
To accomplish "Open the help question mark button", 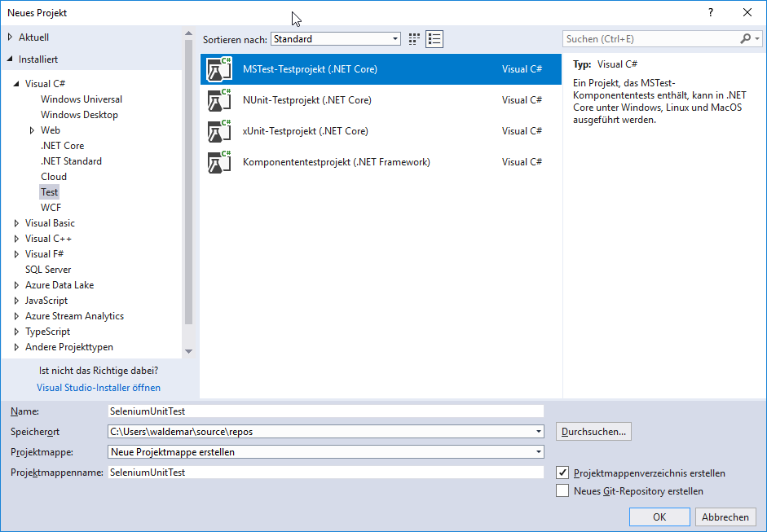I will 710,12.
